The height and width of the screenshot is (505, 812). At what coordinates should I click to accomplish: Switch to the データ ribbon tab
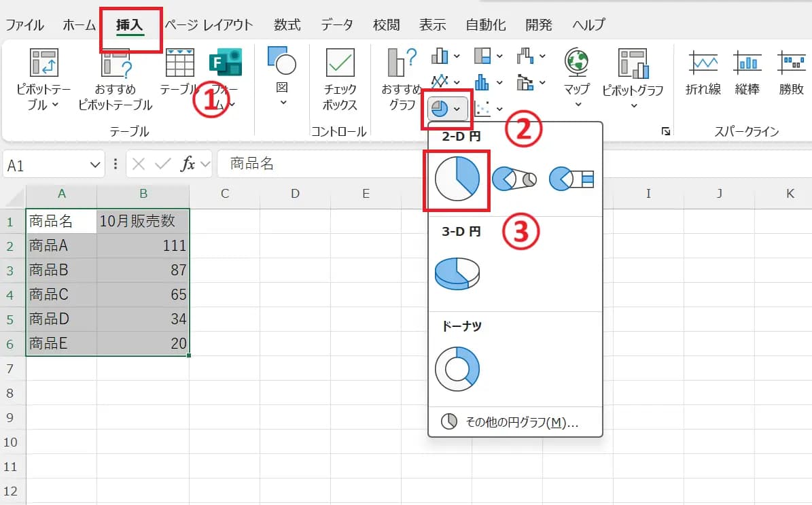tap(336, 24)
